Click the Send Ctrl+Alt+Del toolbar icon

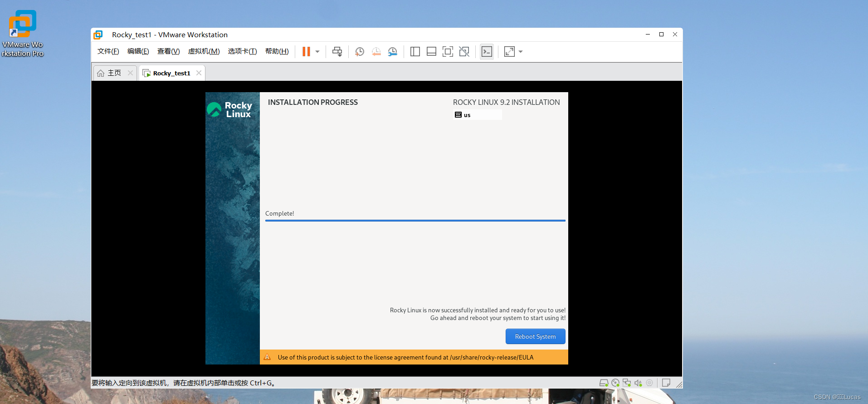(337, 52)
